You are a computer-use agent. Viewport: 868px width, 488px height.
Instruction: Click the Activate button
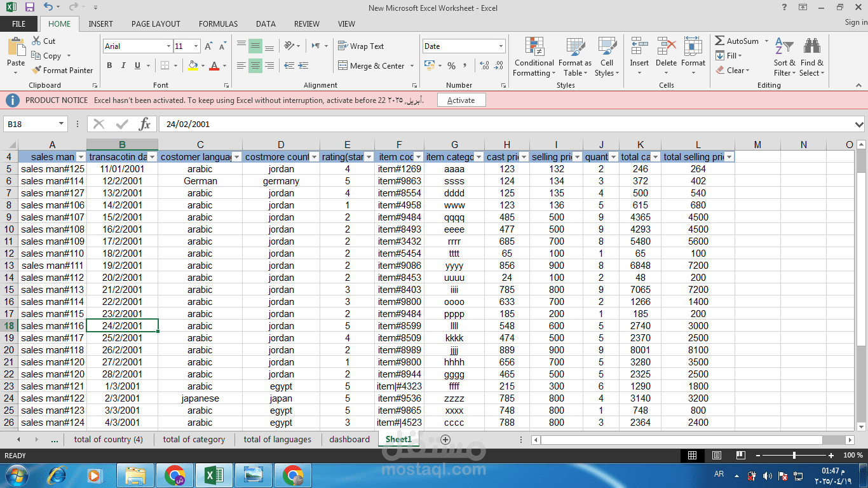tap(461, 100)
